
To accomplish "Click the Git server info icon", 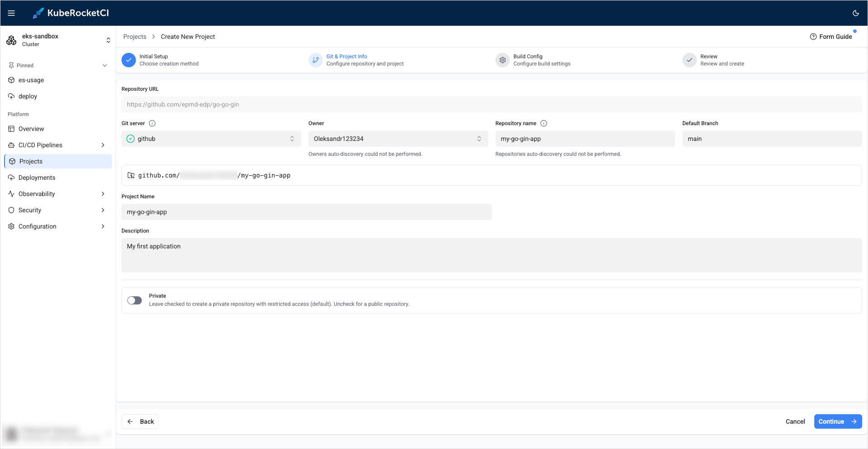I will pyautogui.click(x=152, y=123).
